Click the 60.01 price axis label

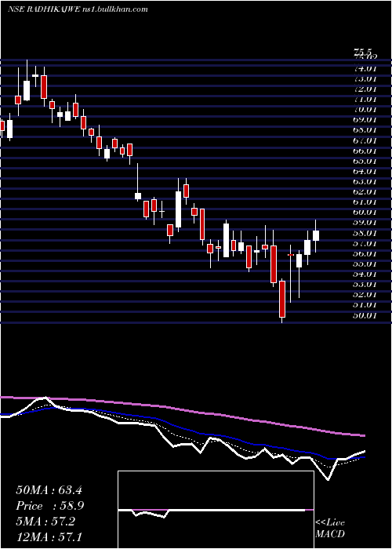[365, 213]
